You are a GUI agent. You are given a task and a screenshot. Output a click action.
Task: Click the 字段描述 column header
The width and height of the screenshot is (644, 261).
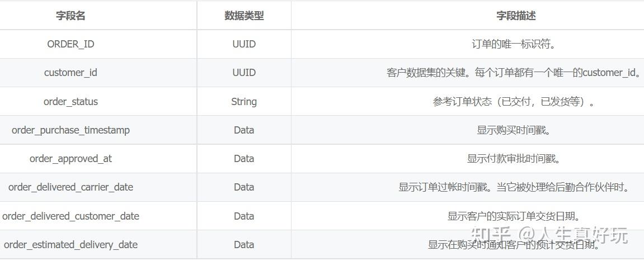pyautogui.click(x=516, y=16)
